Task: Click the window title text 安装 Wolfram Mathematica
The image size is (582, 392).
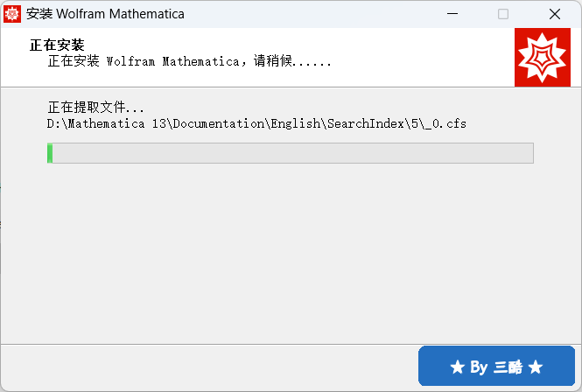Action: coord(105,14)
